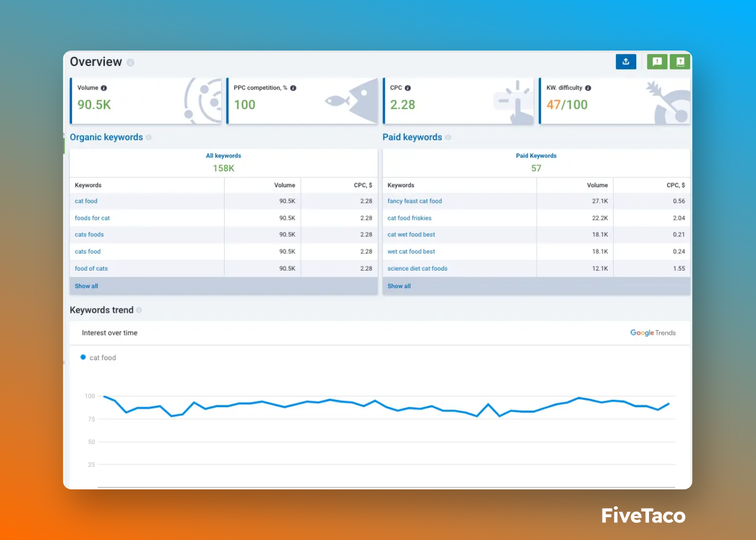Open the 'foods for cat' keyword link
Screen dimensions: 756x540
point(92,218)
